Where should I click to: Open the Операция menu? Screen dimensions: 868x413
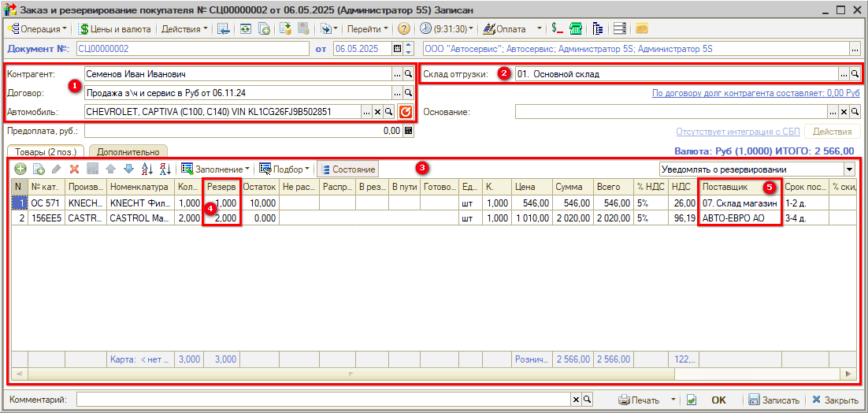pyautogui.click(x=37, y=28)
